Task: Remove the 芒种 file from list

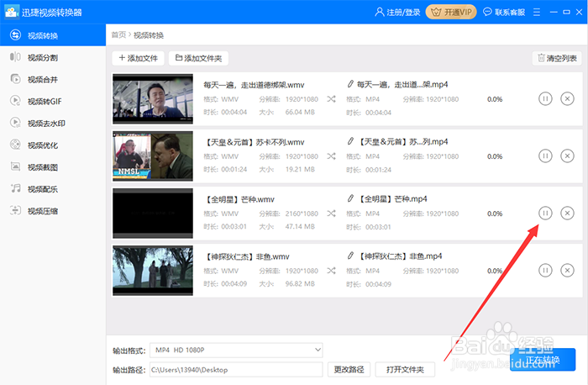Action: click(x=567, y=214)
